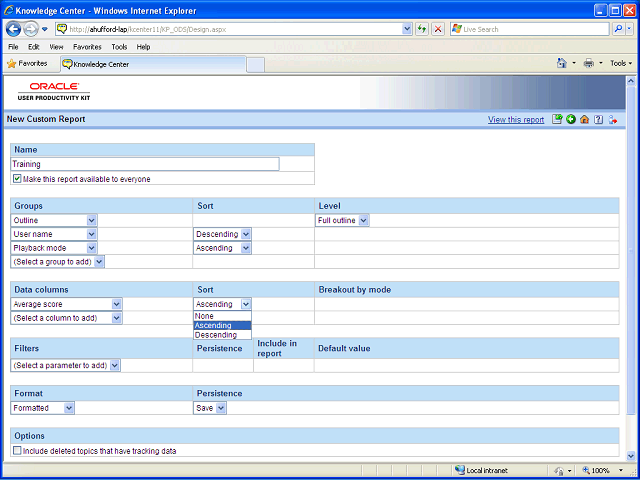The image size is (640, 480).
Task: Open Home button dropdown arrow
Action: click(x=574, y=63)
